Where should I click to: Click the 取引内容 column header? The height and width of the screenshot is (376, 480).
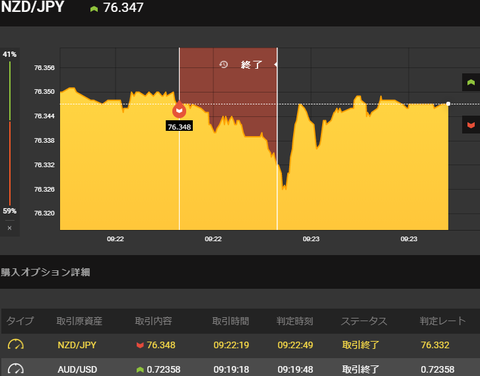click(x=153, y=321)
